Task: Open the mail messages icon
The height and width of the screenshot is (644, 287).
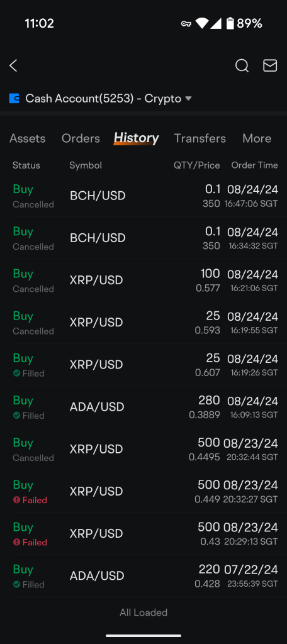Action: (270, 65)
